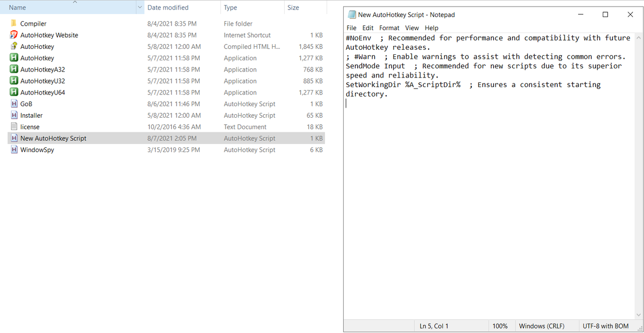Click the Installer script file icon
Image resolution: width=644 pixels, height=333 pixels.
14,116
